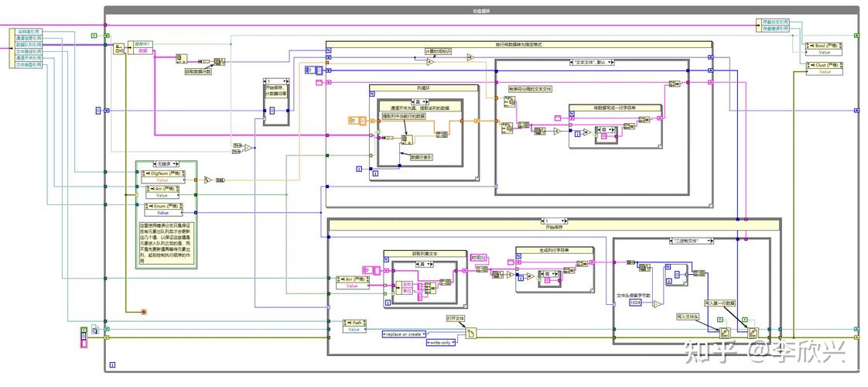The image size is (868, 387).
Task: Click the array size node after 数据 output
Action: pos(182,58)
